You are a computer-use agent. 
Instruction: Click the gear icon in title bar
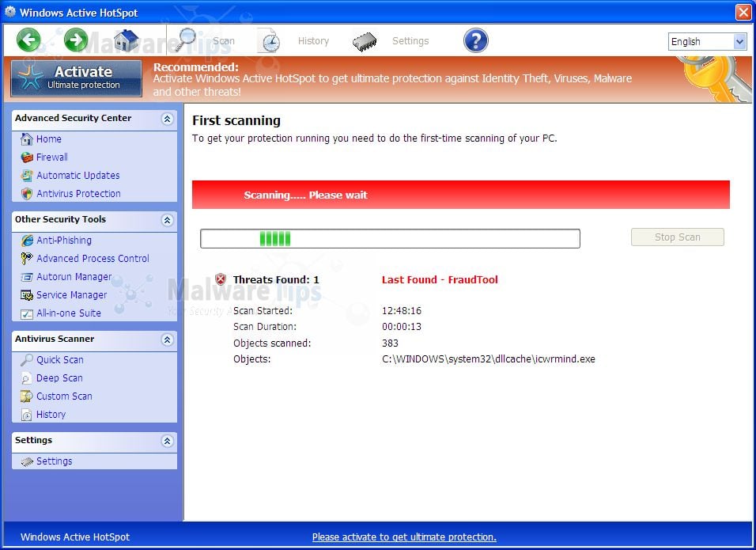9,12
